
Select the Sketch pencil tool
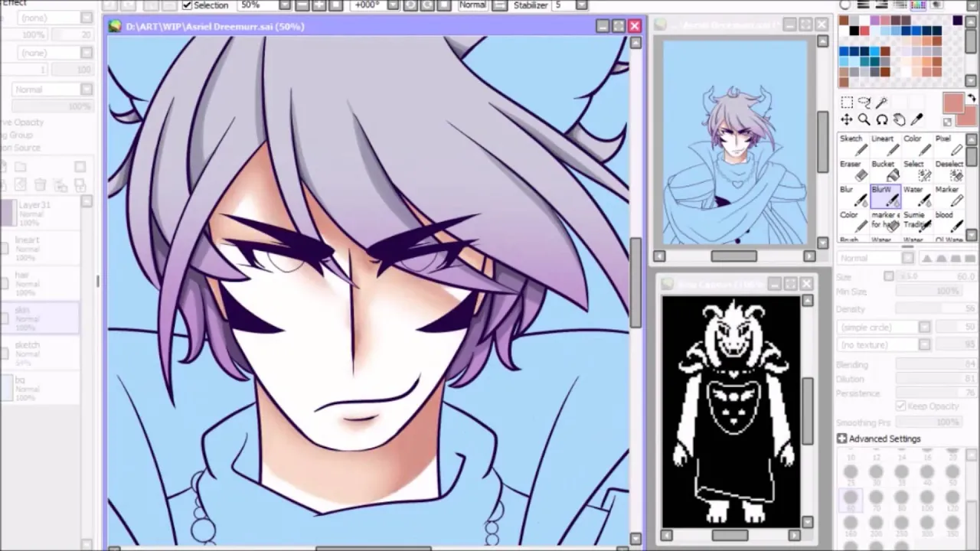coord(852,145)
